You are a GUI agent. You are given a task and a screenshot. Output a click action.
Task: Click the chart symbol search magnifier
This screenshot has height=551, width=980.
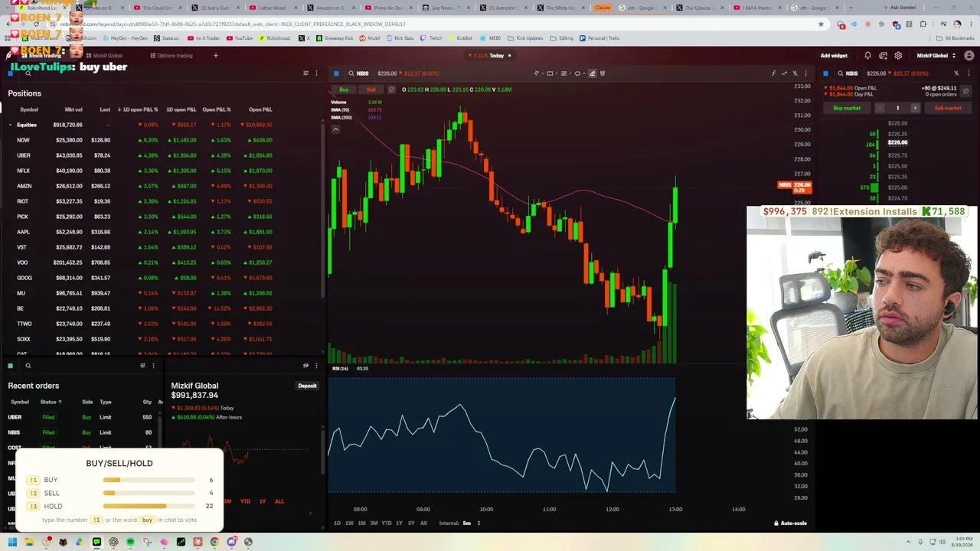tap(351, 73)
